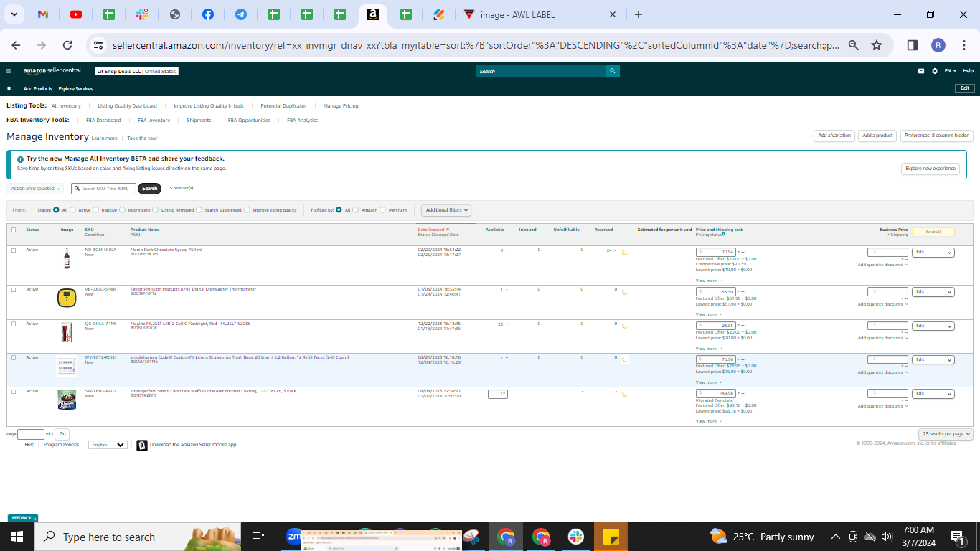Open the 25 results per page dropdown

tap(946, 434)
